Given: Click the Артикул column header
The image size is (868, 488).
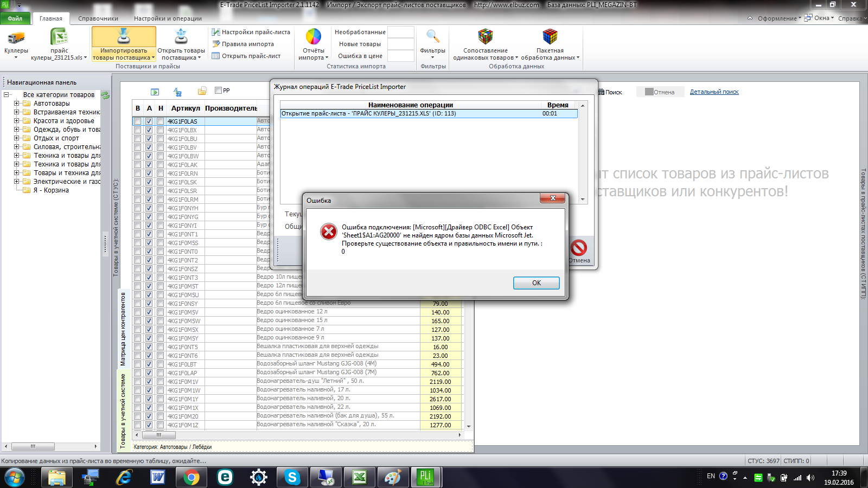Looking at the screenshot, I should click(x=186, y=108).
